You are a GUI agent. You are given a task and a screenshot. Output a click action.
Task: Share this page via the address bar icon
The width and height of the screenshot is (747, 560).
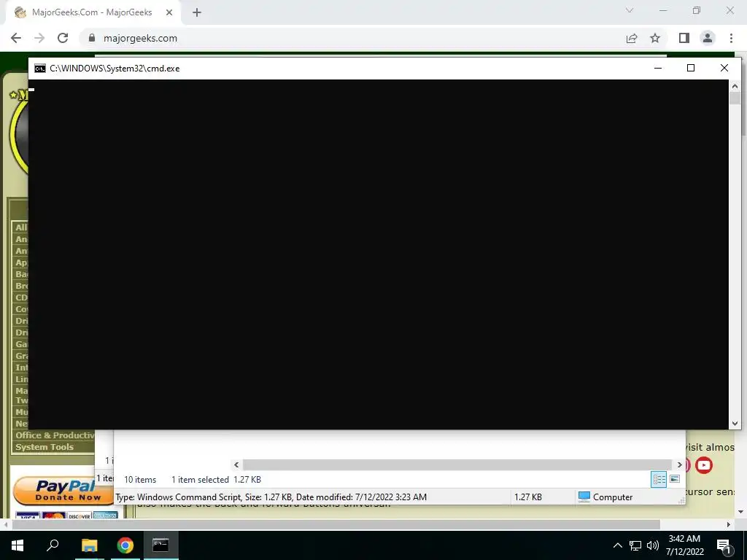tap(632, 38)
